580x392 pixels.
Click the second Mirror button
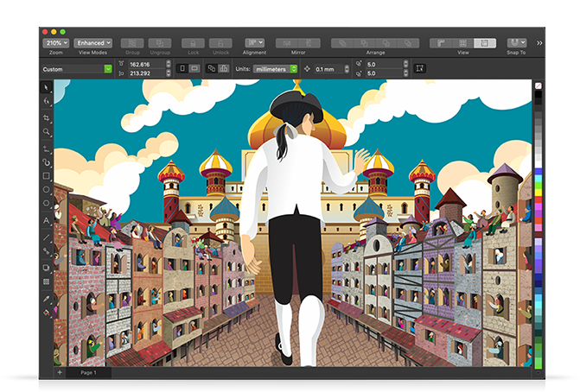309,43
